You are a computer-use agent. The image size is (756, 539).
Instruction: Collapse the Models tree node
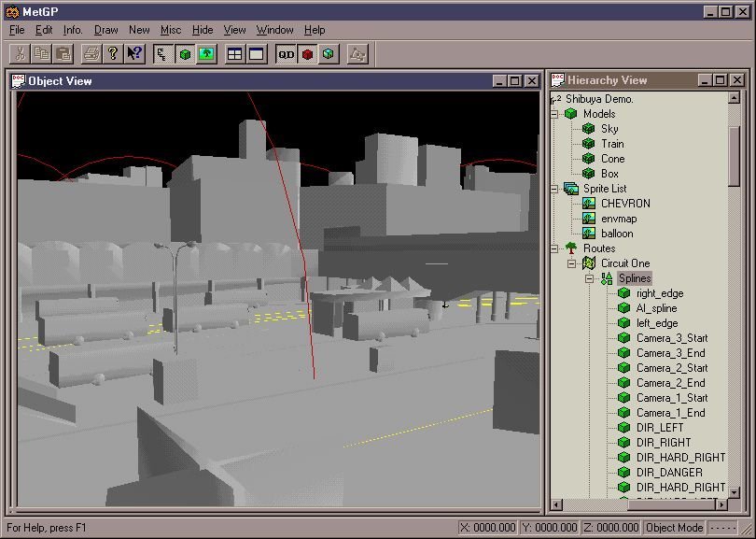(554, 114)
